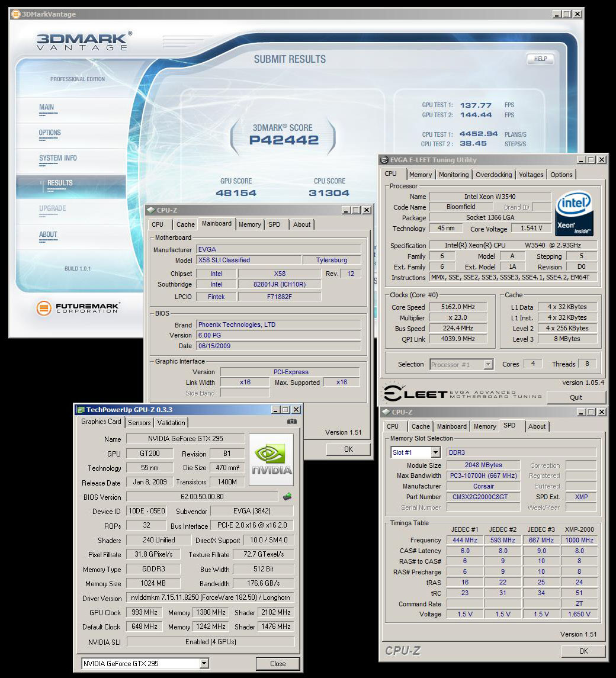This screenshot has height=678, width=616.
Task: Click the 3DMark score P42442
Action: pos(284,140)
